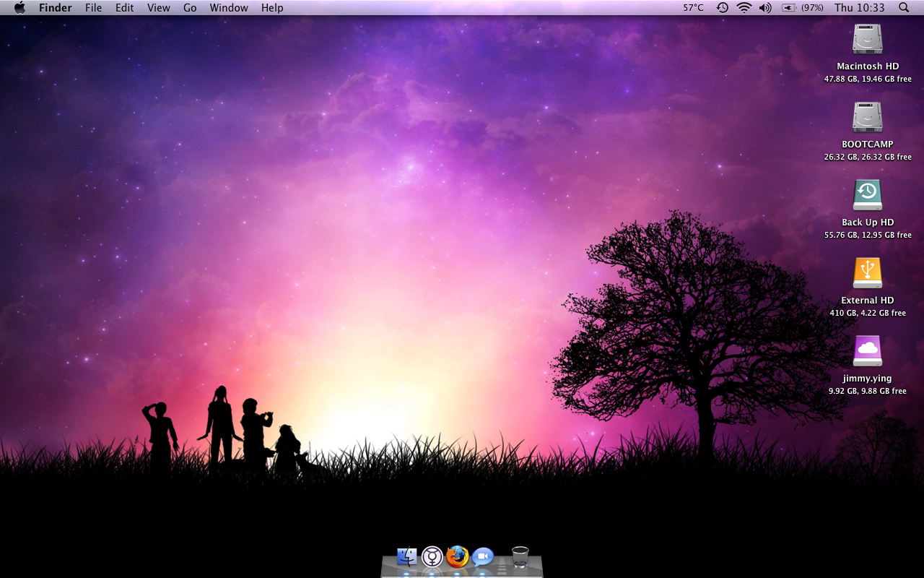Open the View menu
Viewport: 924px width, 578px height.
(159, 8)
